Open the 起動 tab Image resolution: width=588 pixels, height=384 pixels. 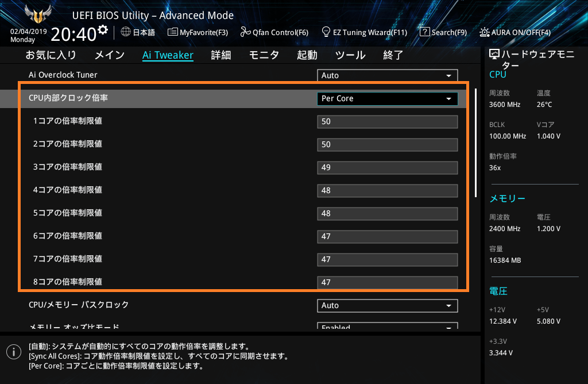point(307,55)
